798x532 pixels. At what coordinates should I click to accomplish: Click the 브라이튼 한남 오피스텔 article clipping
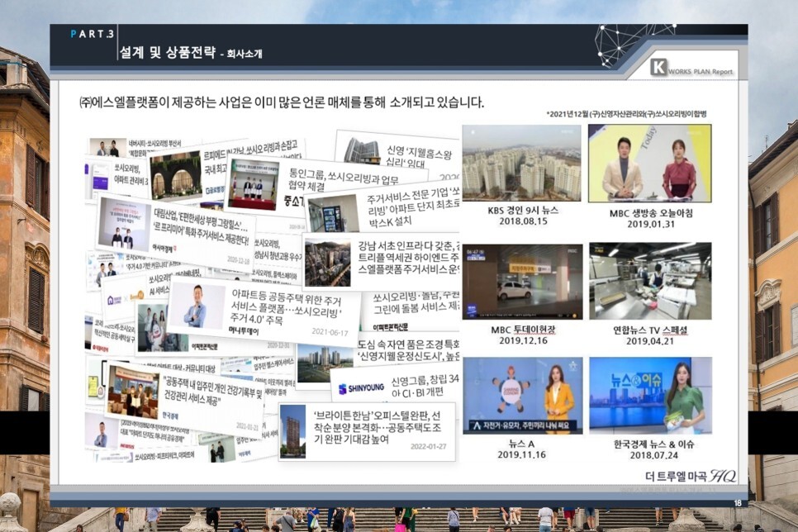coord(366,431)
